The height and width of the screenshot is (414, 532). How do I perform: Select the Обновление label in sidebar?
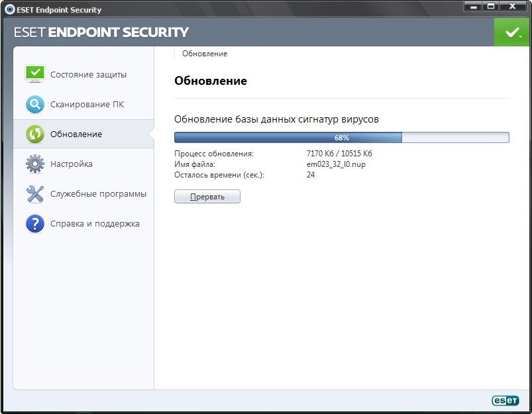coord(76,134)
